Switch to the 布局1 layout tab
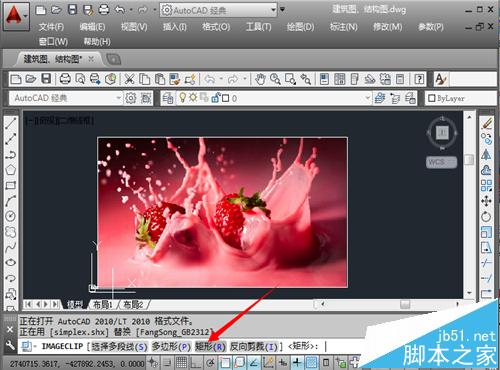 coord(103,304)
